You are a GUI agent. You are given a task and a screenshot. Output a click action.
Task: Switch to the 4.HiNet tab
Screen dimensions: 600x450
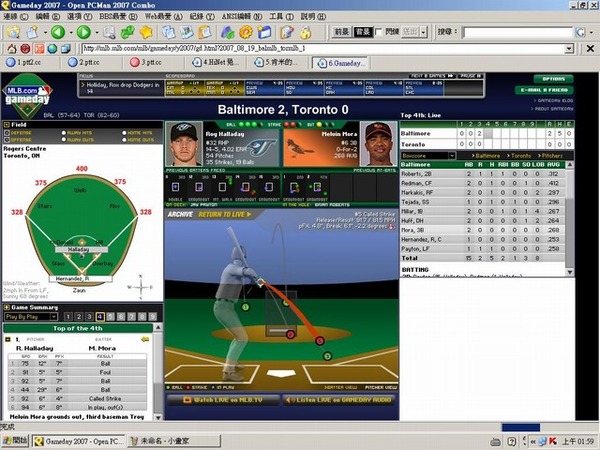pos(216,62)
